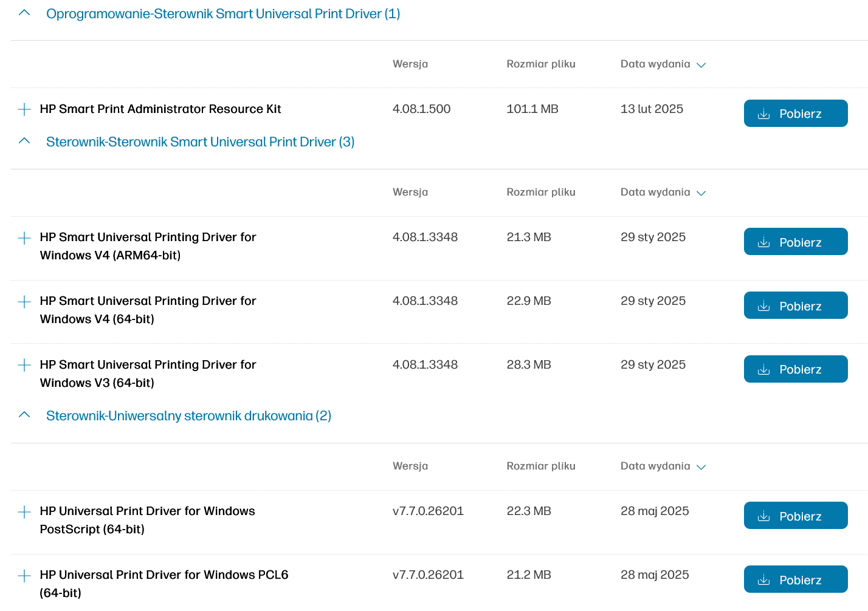Select file size 21.3 MB
Image resolution: width=868 pixels, height=611 pixels.
[529, 237]
